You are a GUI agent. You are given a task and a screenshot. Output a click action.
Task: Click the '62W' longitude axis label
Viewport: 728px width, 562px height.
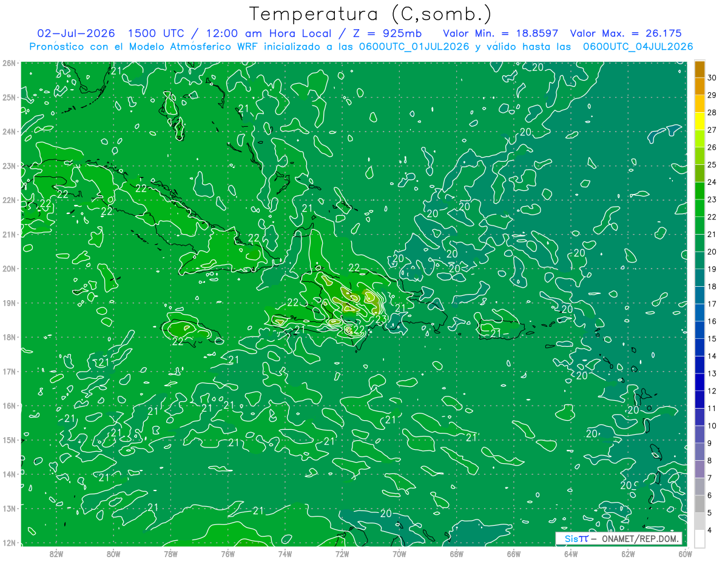pos(628,554)
